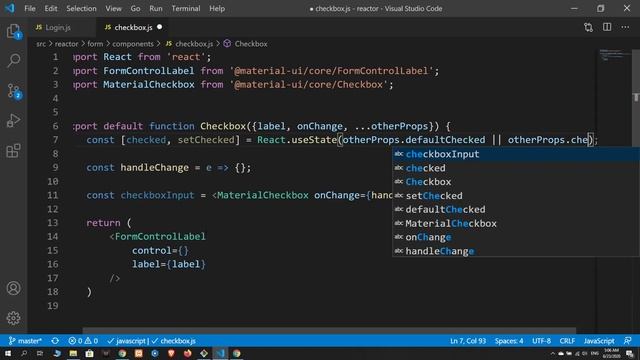Open the editor More Actions ellipsis

point(625,27)
